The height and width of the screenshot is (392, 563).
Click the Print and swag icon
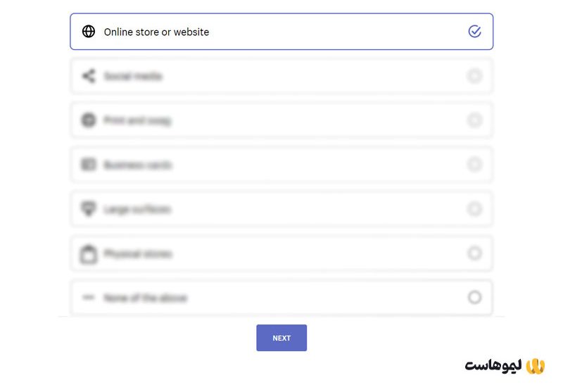(89, 120)
